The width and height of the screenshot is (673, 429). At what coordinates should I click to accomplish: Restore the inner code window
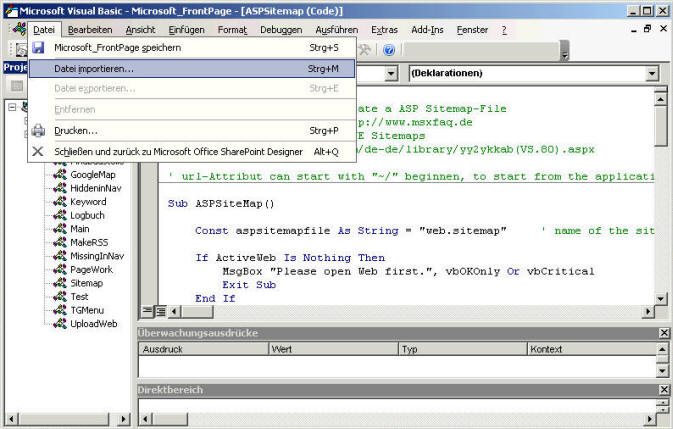tap(648, 29)
